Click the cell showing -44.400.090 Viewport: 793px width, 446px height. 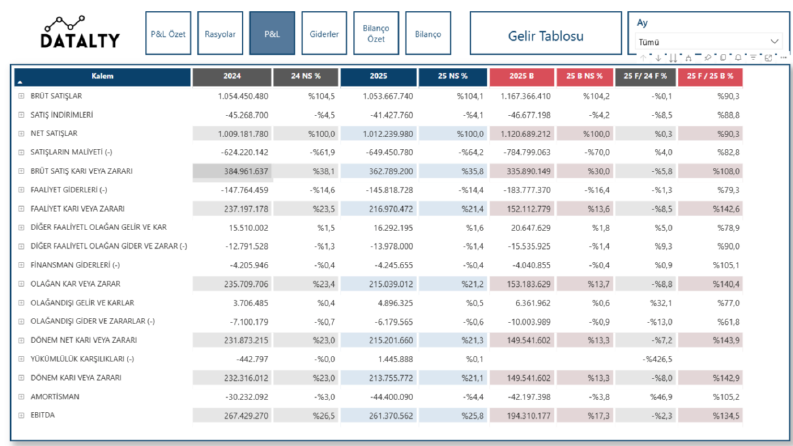pos(390,397)
